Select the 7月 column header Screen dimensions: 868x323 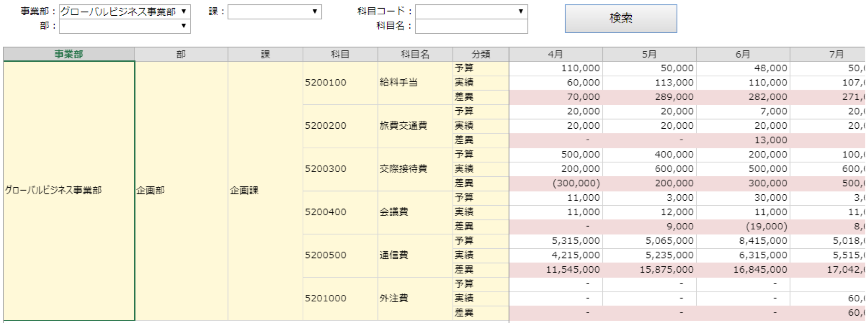pos(827,54)
